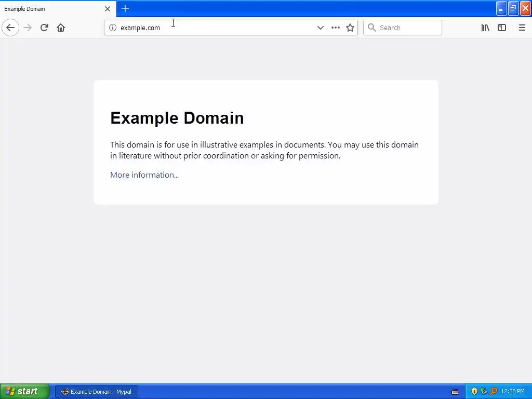
Task: Close the Example Domain tab
Action: coord(108,9)
